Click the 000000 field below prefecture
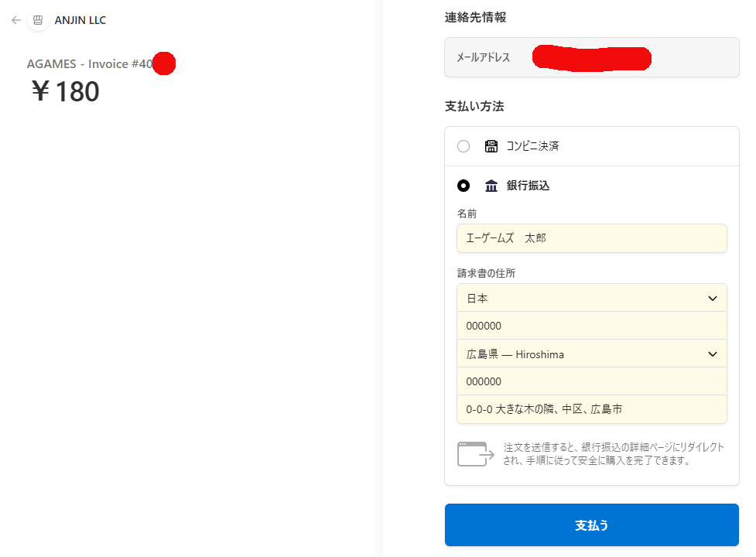756x557 pixels. pos(591,381)
